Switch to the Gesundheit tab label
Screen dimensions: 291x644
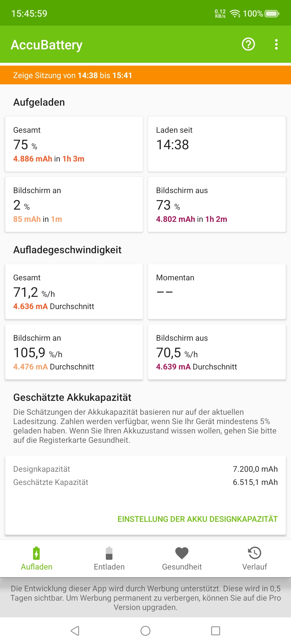coord(182,567)
